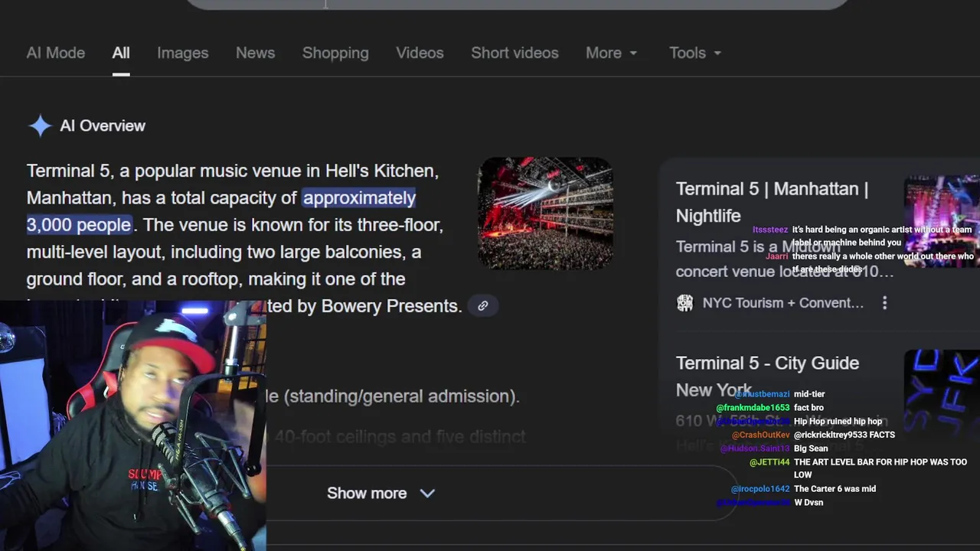Image resolution: width=980 pixels, height=551 pixels.
Task: Open the Videos tab
Action: click(x=420, y=53)
